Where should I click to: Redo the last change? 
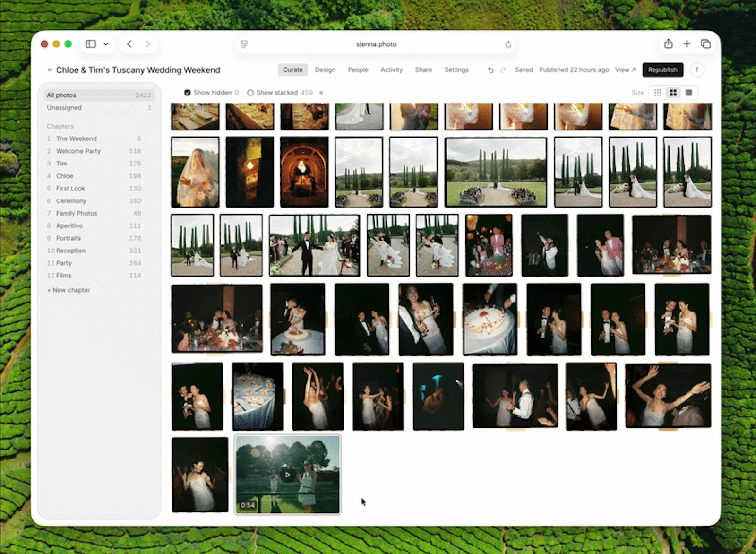(x=503, y=70)
